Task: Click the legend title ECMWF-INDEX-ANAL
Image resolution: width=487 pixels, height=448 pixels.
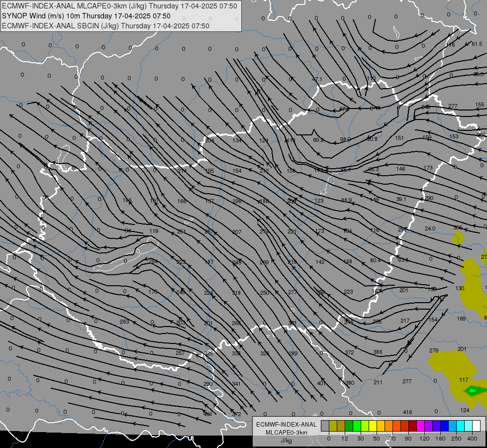Action: 287,425
